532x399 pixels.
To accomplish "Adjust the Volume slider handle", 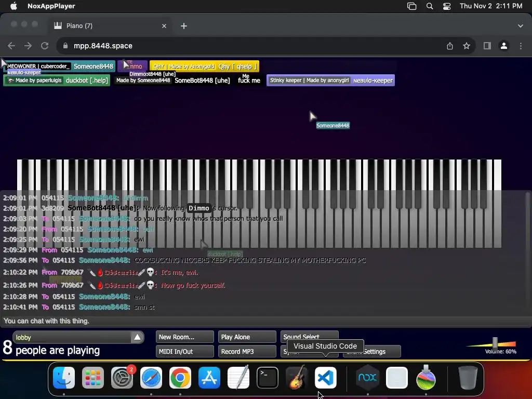I will (x=495, y=343).
